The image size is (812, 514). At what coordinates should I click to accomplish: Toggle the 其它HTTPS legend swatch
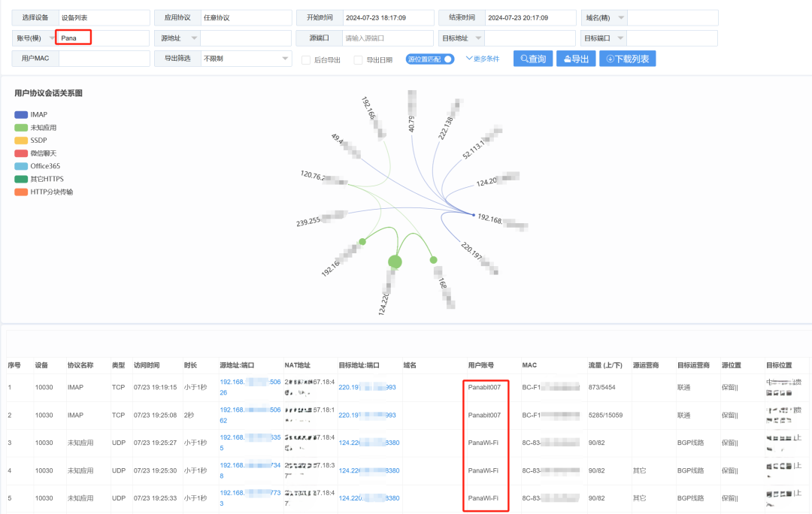[x=21, y=179]
